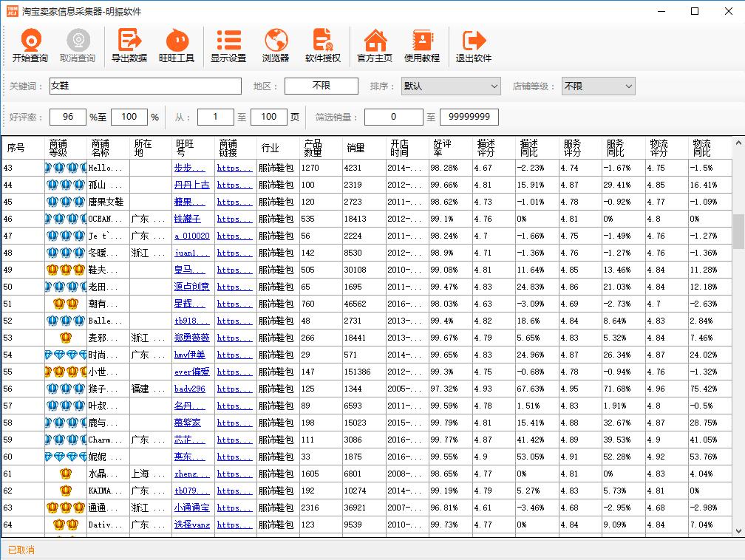
Task: Click the table's vertical scrollbar thumb
Action: [x=738, y=231]
